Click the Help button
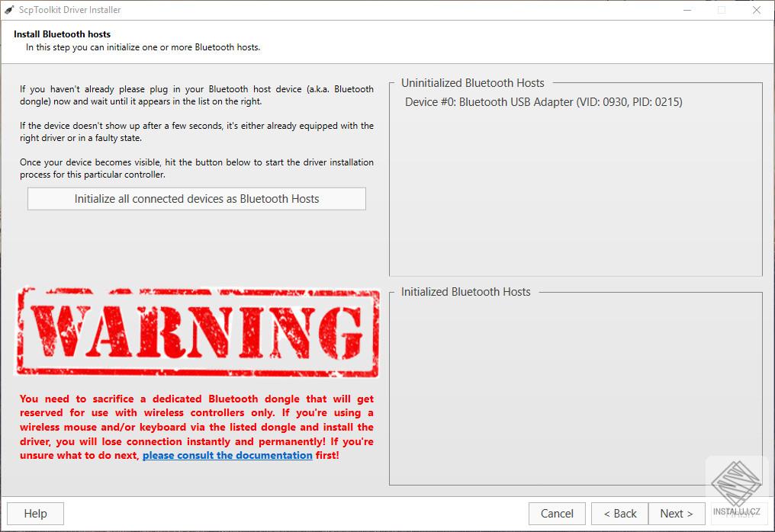This screenshot has width=775, height=532. tap(35, 514)
